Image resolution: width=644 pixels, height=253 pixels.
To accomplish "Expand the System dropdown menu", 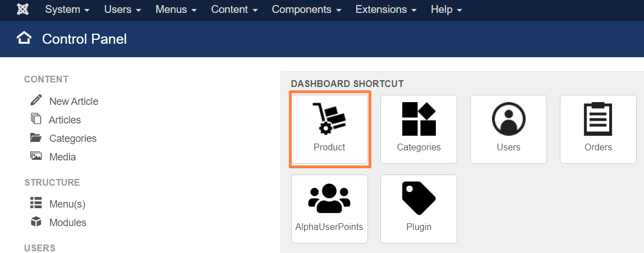I will pyautogui.click(x=67, y=10).
